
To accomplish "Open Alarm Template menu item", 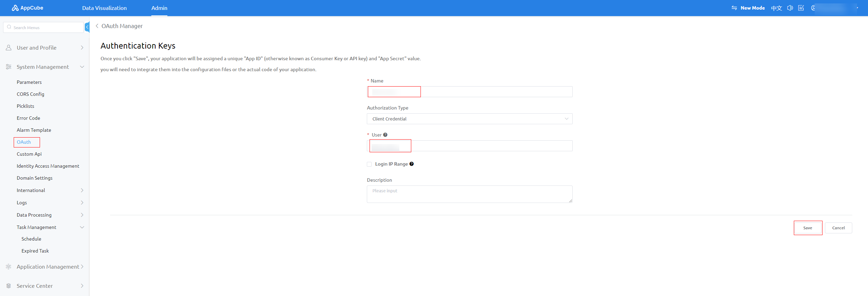I will 34,130.
